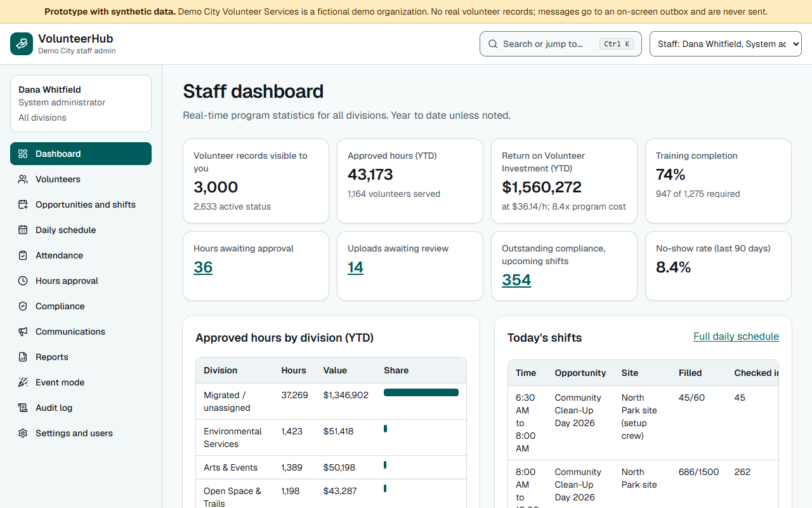
Task: Click the 8.4% no-show rate figure
Action: pyautogui.click(x=673, y=267)
